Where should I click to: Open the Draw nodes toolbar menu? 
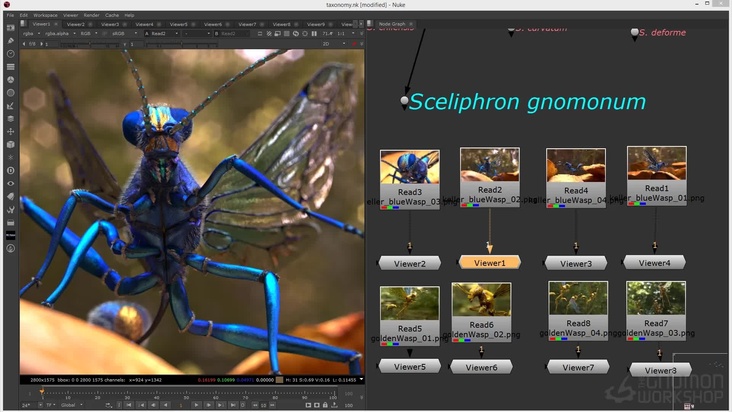[x=10, y=41]
